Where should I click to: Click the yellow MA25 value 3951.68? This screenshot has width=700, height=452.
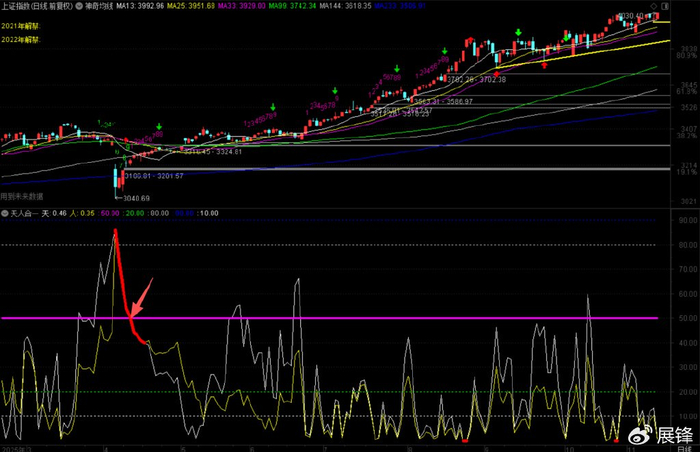point(191,6)
